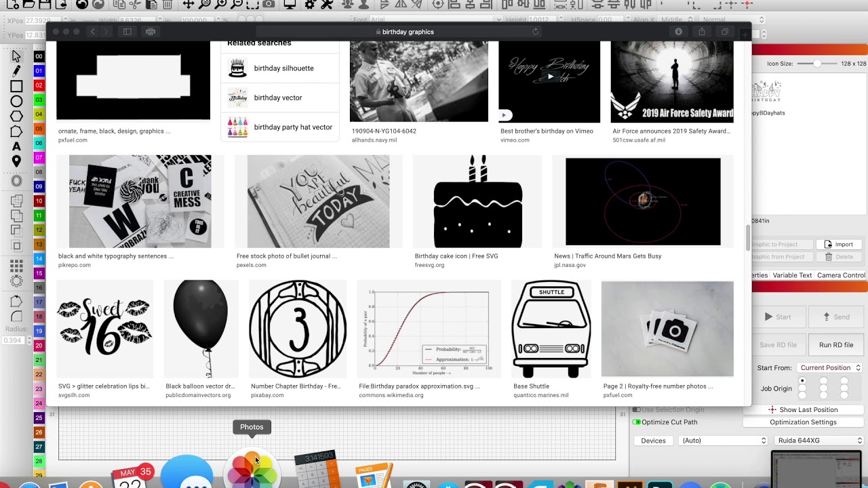
Task: Click the camera capture icon in LightBurn toolbar
Action: 269,4
